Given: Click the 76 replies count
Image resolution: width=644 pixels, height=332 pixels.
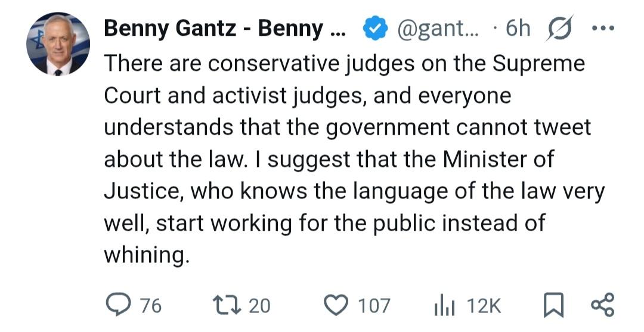Looking at the screenshot, I should point(151,306).
